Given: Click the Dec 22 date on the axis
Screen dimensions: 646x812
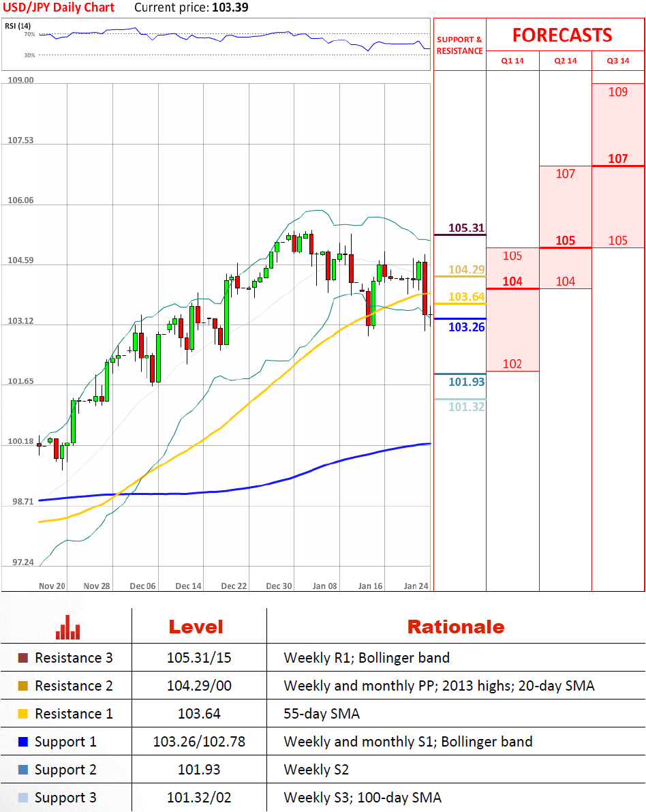Looking at the screenshot, I should point(234,586).
